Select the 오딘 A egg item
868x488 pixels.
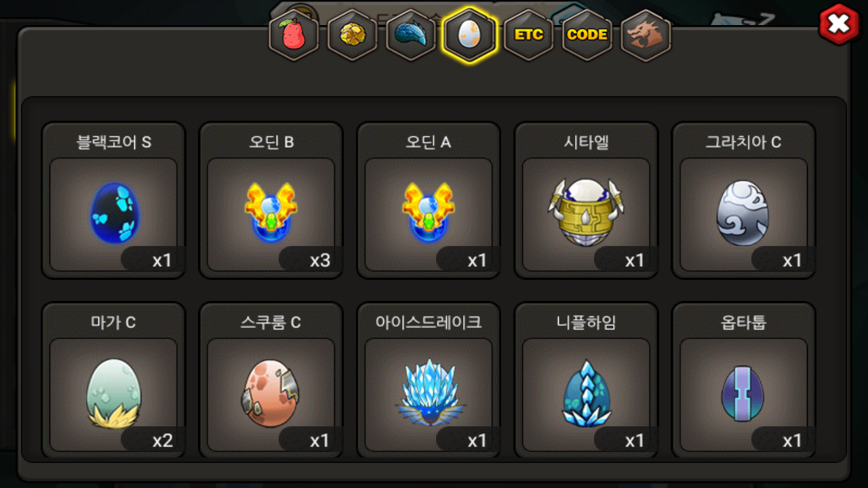pyautogui.click(x=429, y=200)
